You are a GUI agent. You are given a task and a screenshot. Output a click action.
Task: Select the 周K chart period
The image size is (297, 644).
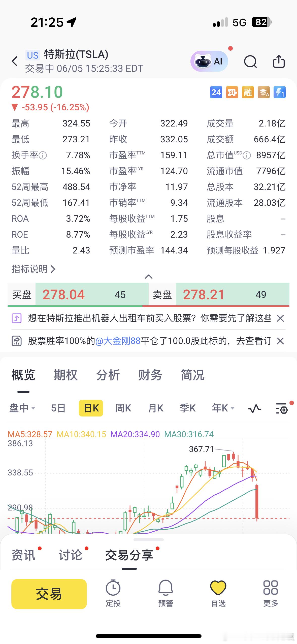[x=123, y=408]
